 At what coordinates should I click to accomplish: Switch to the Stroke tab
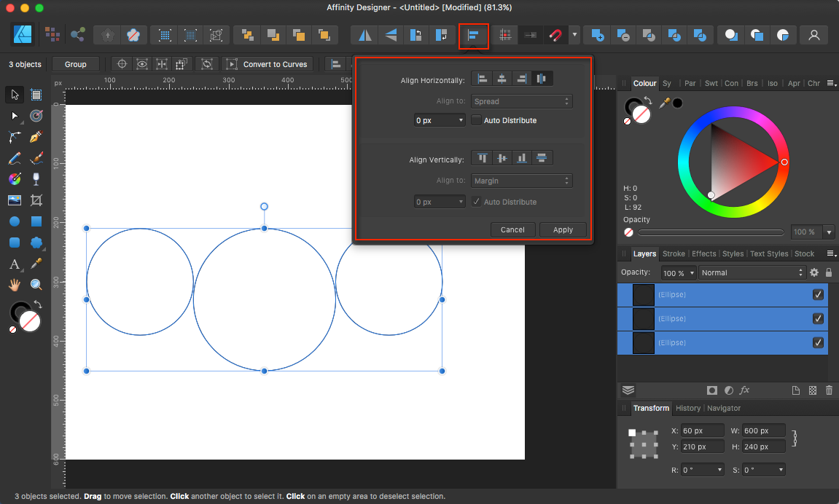click(673, 253)
